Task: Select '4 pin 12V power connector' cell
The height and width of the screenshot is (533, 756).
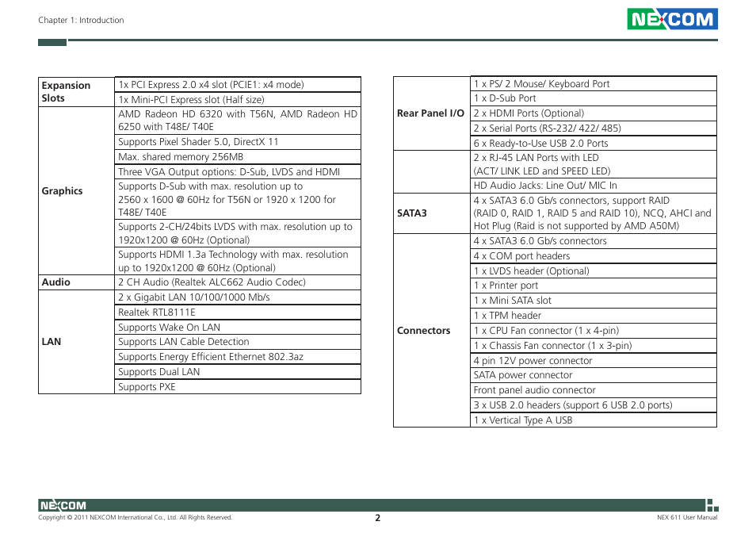Action: 594,360
